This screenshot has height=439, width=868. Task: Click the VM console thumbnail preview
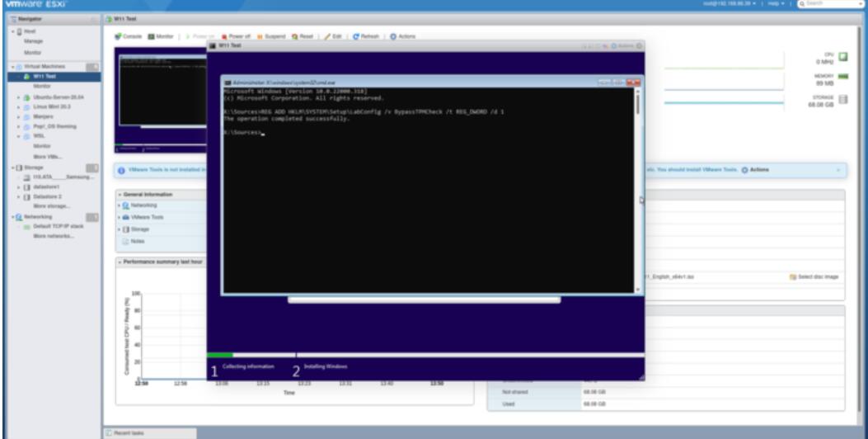161,100
